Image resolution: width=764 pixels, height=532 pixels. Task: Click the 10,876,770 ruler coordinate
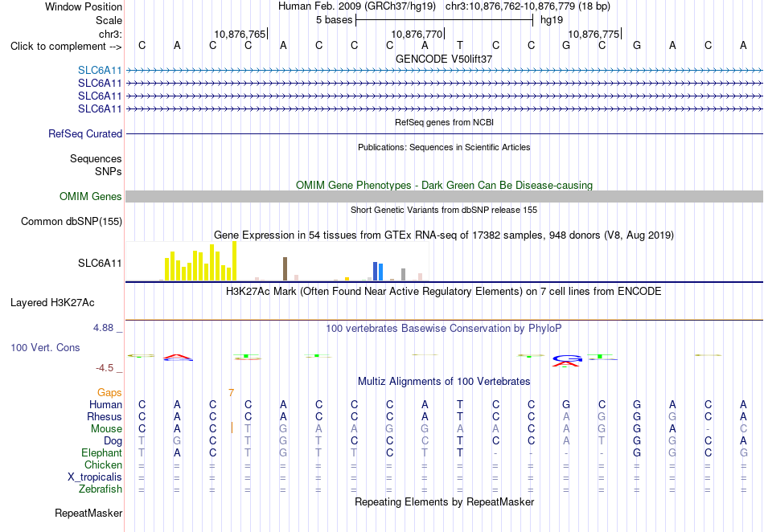[x=417, y=34]
